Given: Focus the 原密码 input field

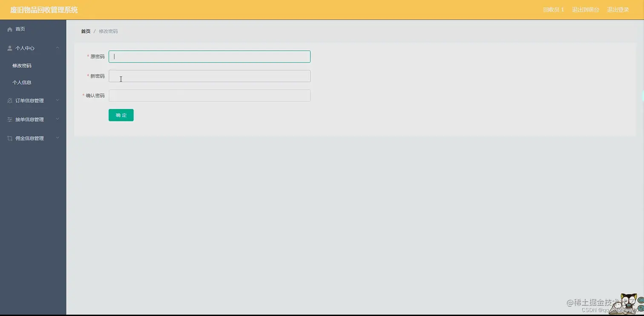Looking at the screenshot, I should [x=210, y=57].
